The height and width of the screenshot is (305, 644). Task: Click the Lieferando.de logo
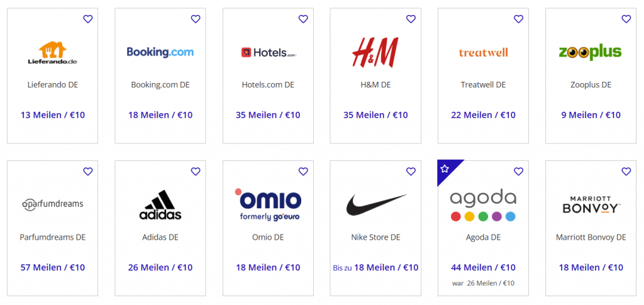click(x=52, y=53)
